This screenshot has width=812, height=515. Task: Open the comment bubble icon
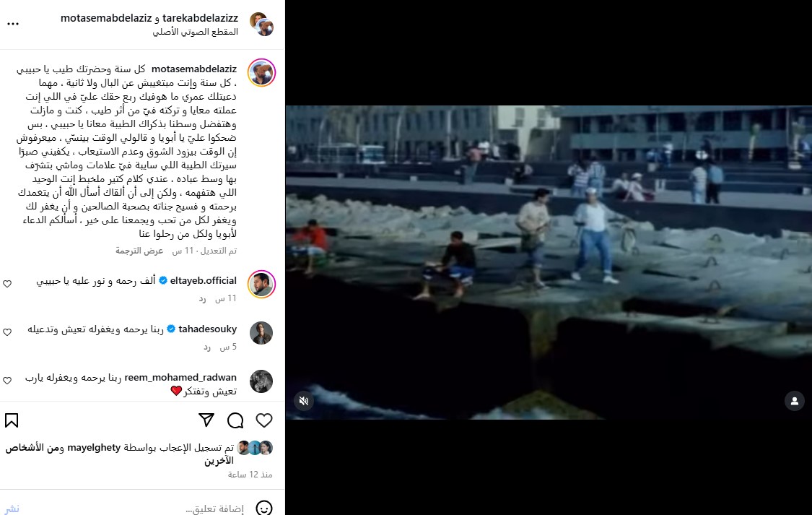[235, 420]
